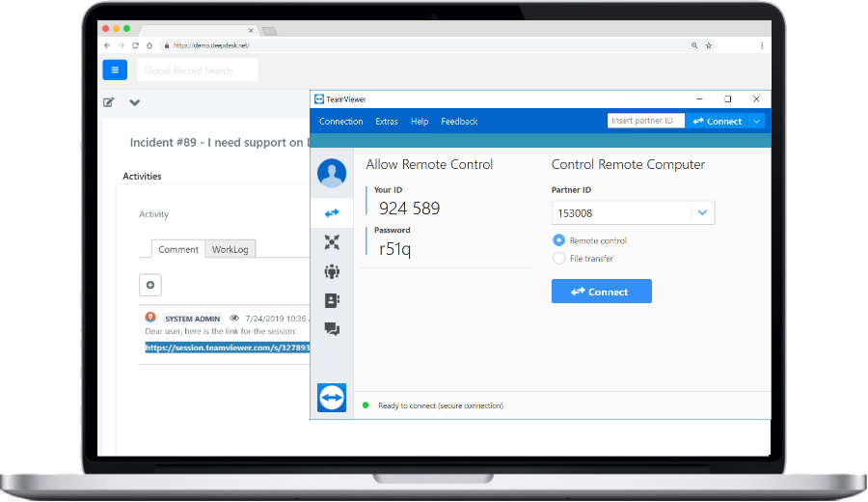This screenshot has width=868, height=502.
Task: Open the browser three-dot menu
Action: pos(762,45)
